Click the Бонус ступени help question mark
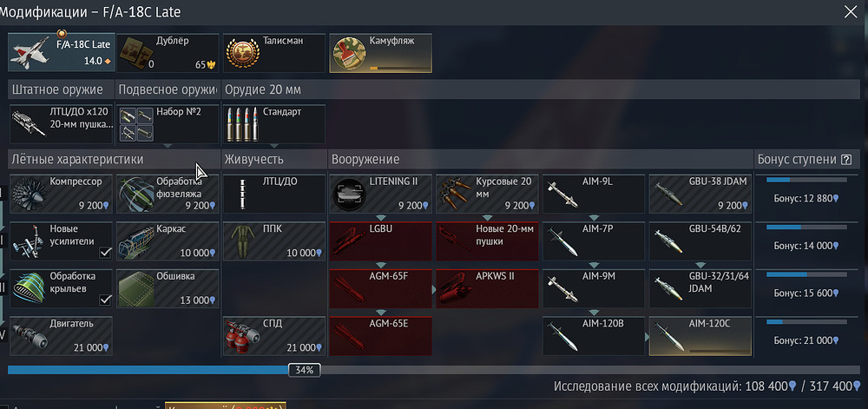Viewport: 868px width, 409px height. click(845, 160)
